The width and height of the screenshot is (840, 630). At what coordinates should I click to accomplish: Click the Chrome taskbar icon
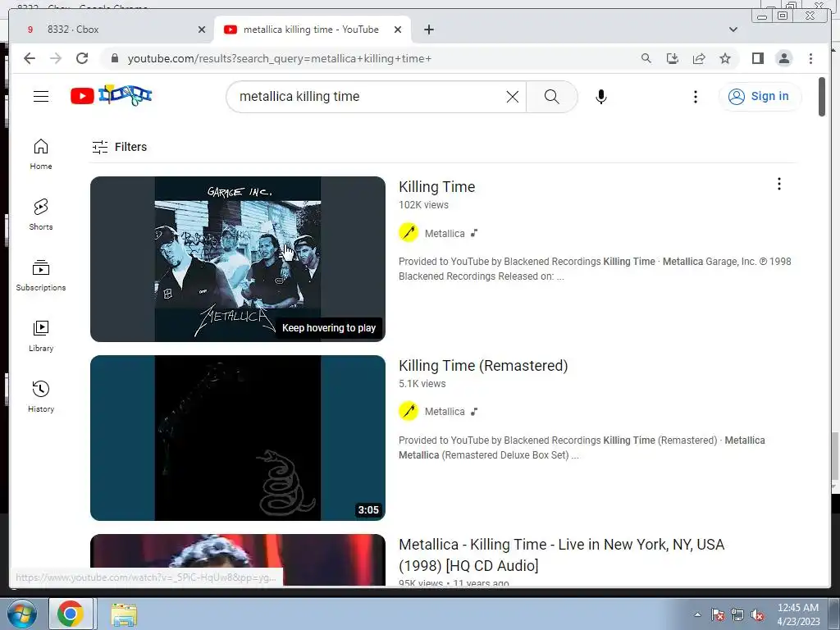pyautogui.click(x=71, y=614)
